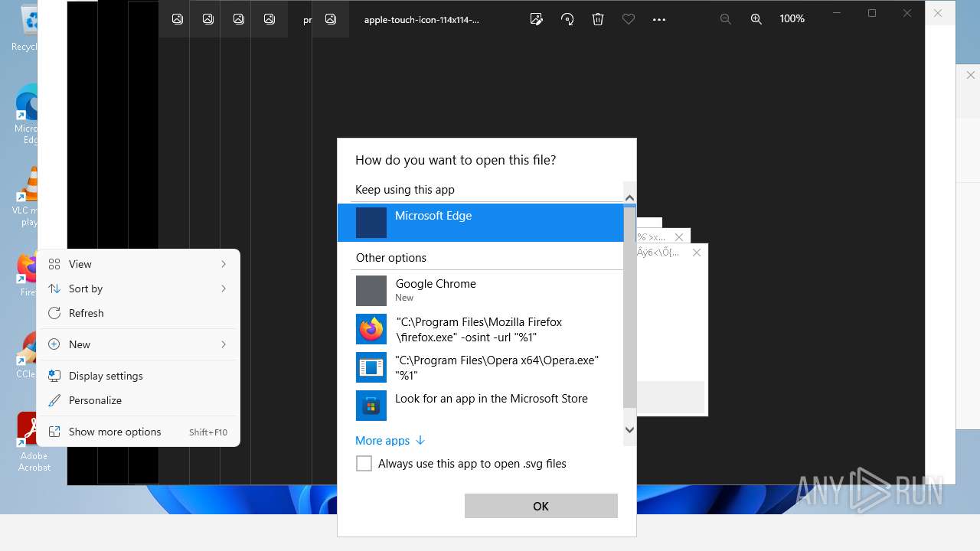
Task: Click the app list scrollbar down arrow
Action: (630, 430)
